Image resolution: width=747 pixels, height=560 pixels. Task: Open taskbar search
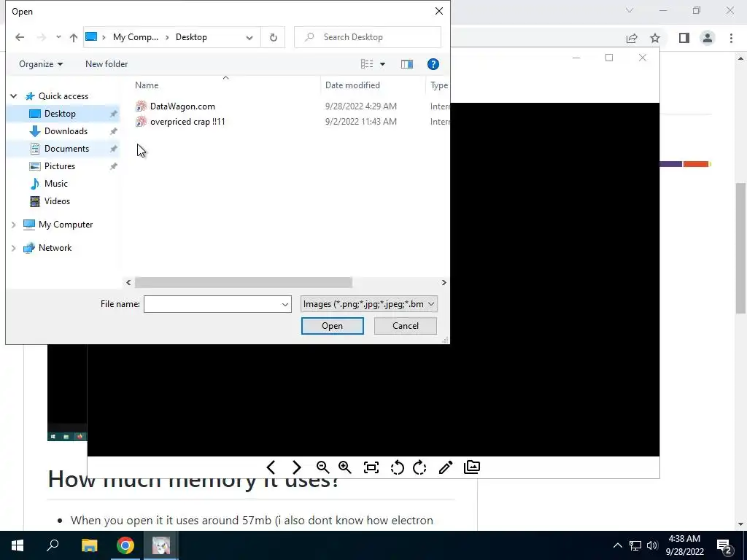click(x=53, y=545)
